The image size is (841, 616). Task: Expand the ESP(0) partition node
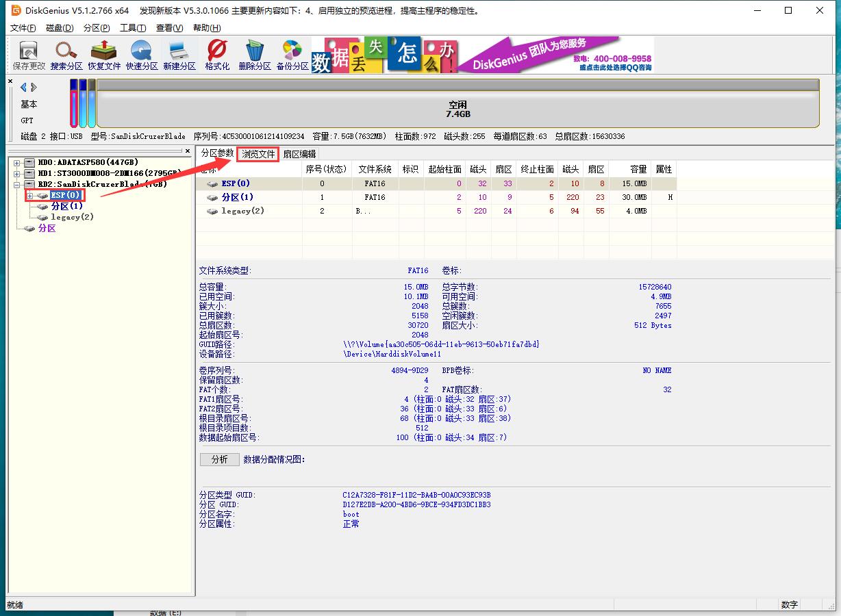[30, 196]
